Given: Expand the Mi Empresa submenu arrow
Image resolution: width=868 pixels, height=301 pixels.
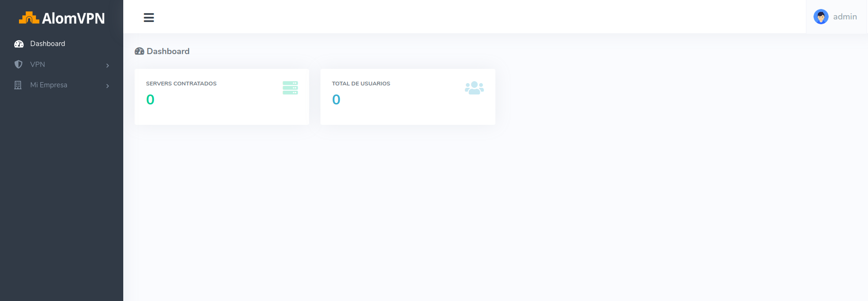Looking at the screenshot, I should (x=108, y=86).
